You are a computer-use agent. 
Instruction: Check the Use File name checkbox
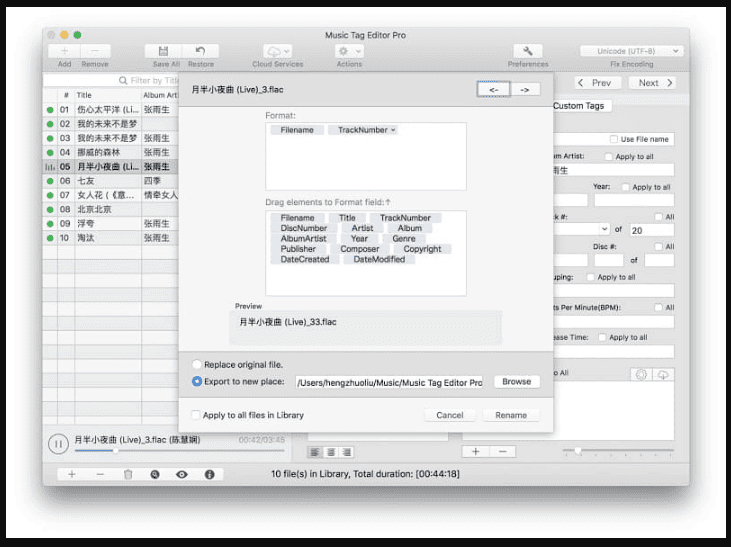614,139
